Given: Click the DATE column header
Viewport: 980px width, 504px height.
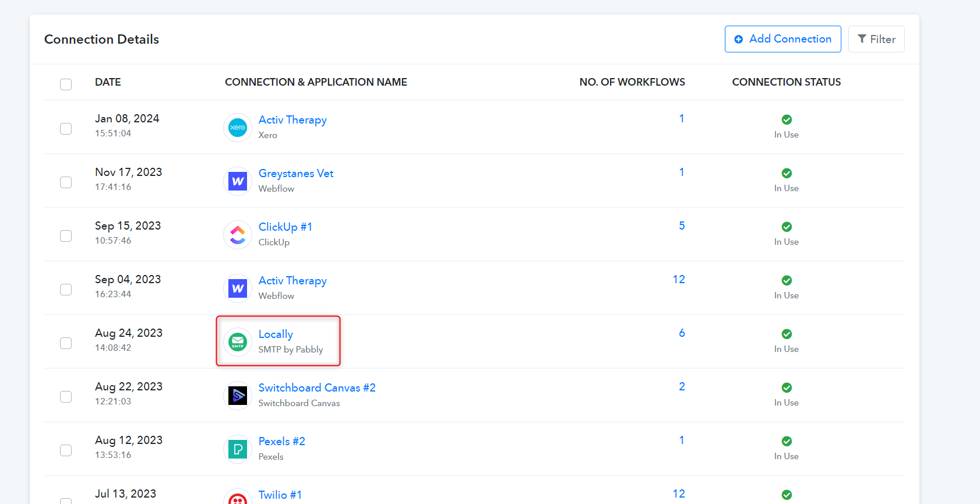Looking at the screenshot, I should tap(108, 82).
